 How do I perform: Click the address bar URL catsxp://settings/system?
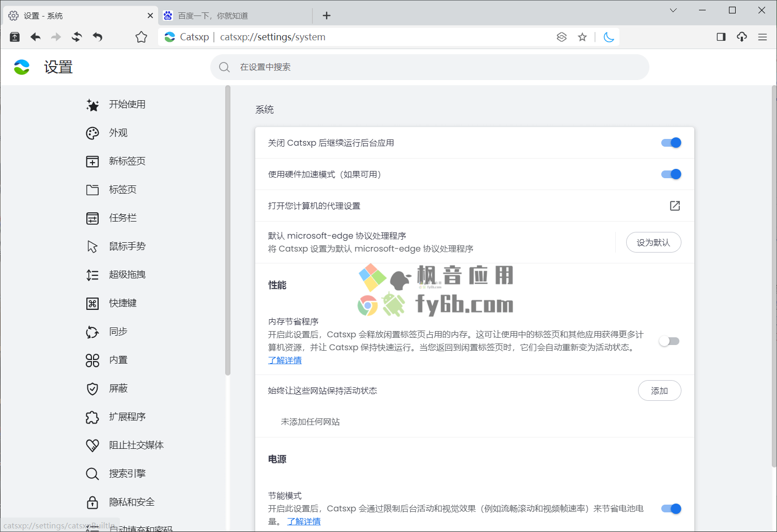[x=272, y=37]
